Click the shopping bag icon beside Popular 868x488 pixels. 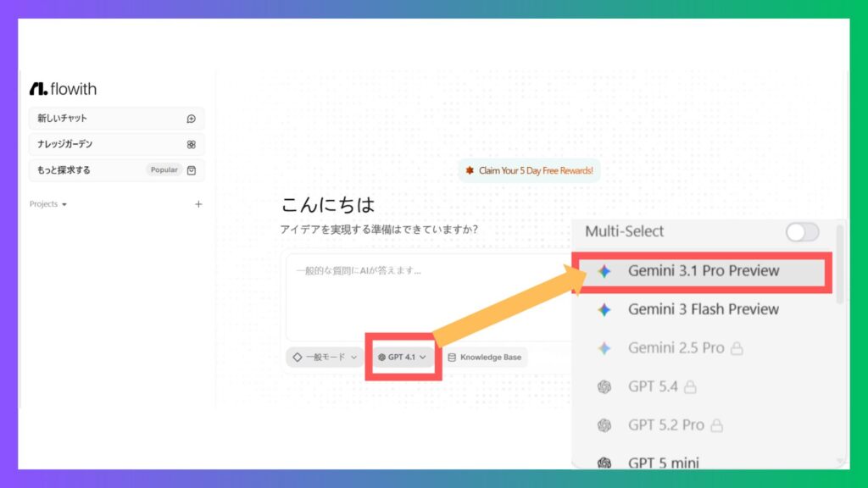(x=192, y=170)
